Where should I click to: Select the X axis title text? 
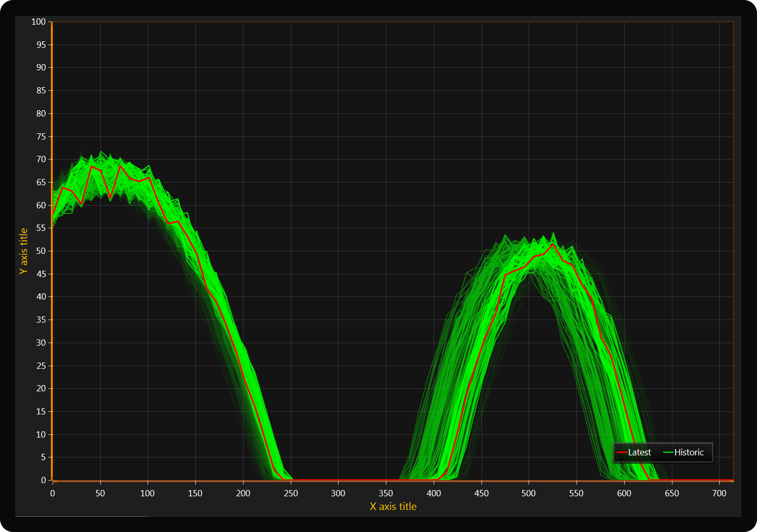pos(393,506)
